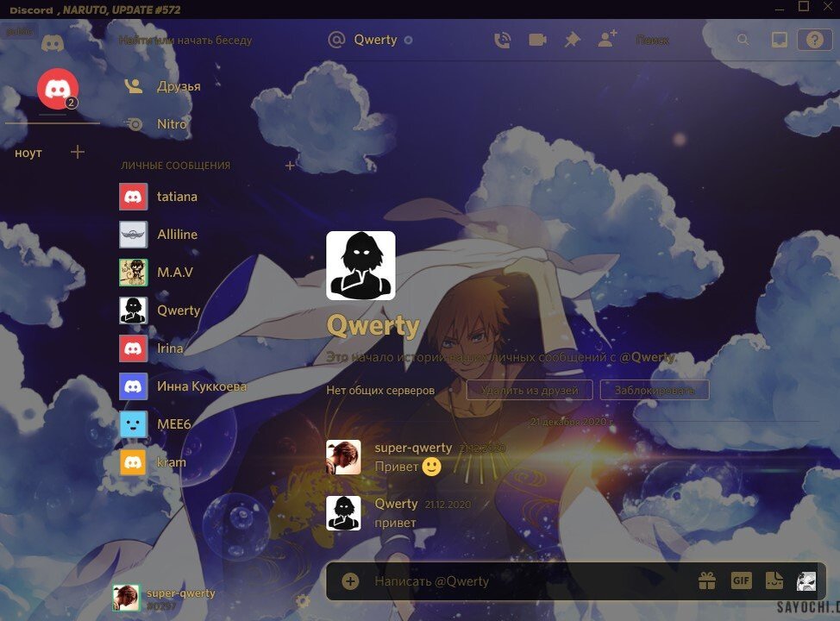Click Qwerty's avatar beside 'привет' message
Image resolution: width=840 pixels, height=621 pixels.
[343, 513]
